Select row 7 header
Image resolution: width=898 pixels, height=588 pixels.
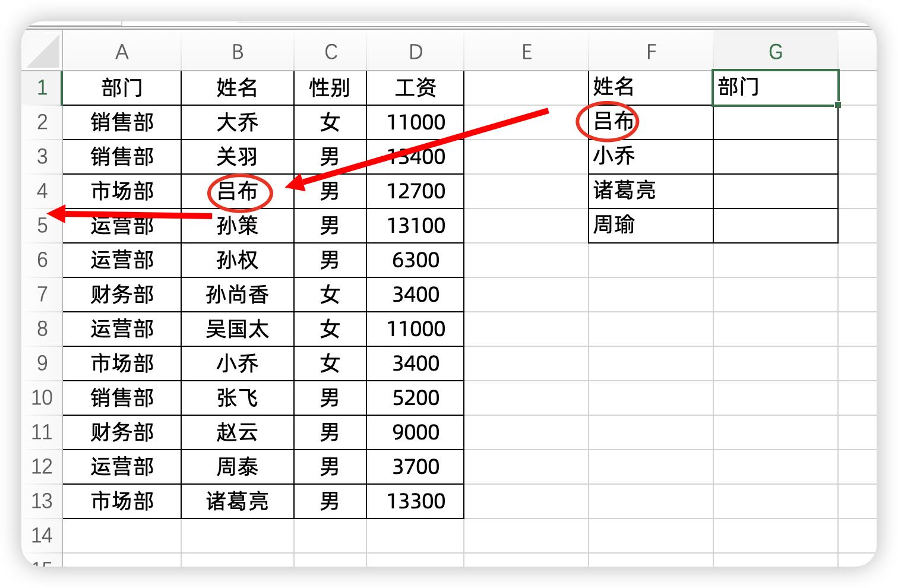pos(42,295)
